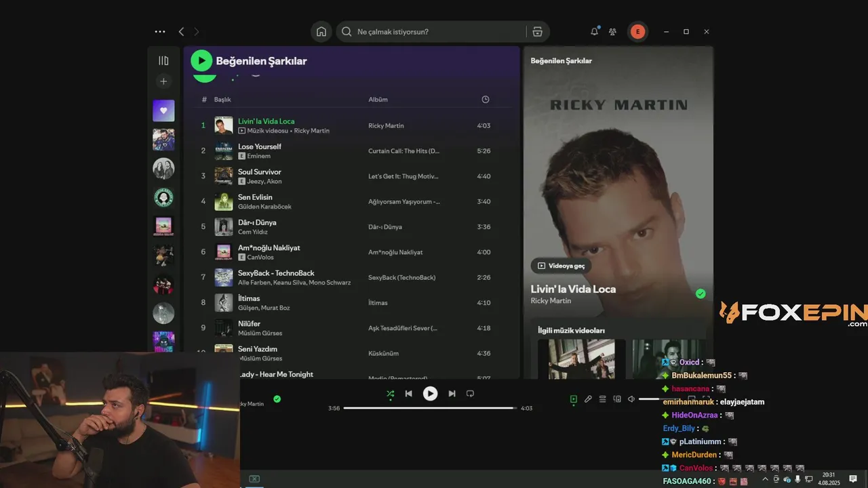The height and width of the screenshot is (488, 868).
Task: Select the track 'Lose Yourself'
Action: tap(349, 150)
